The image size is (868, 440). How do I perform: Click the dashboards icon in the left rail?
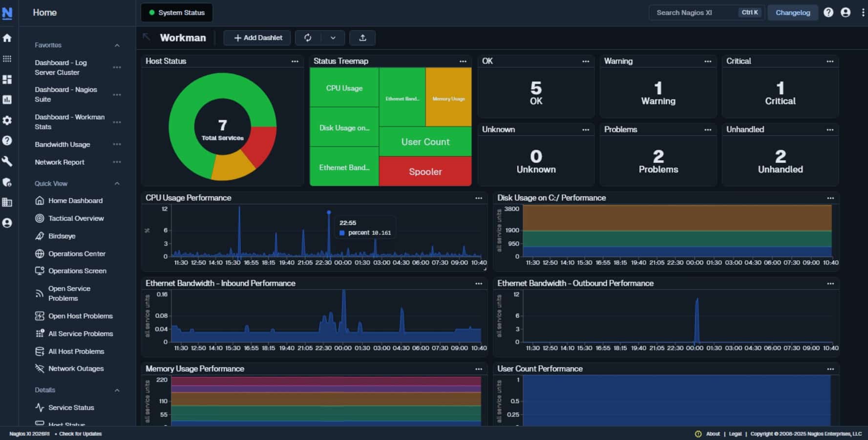coord(7,80)
